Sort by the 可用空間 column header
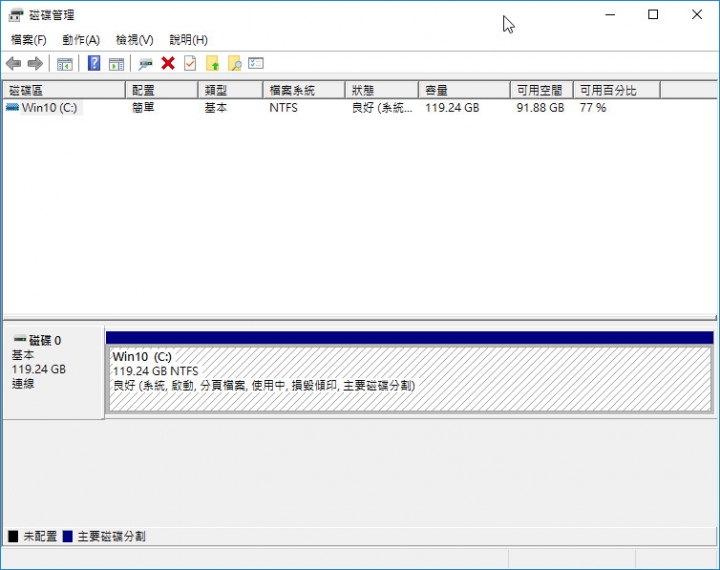Screen dimensions: 720x570 [x=542, y=90]
